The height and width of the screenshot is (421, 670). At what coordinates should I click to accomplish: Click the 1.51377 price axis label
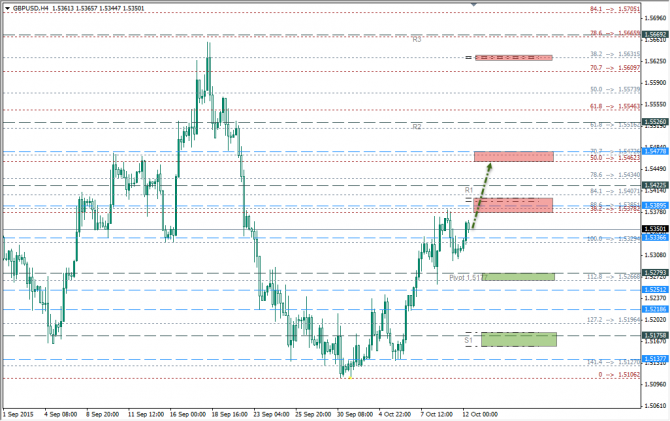point(655,357)
